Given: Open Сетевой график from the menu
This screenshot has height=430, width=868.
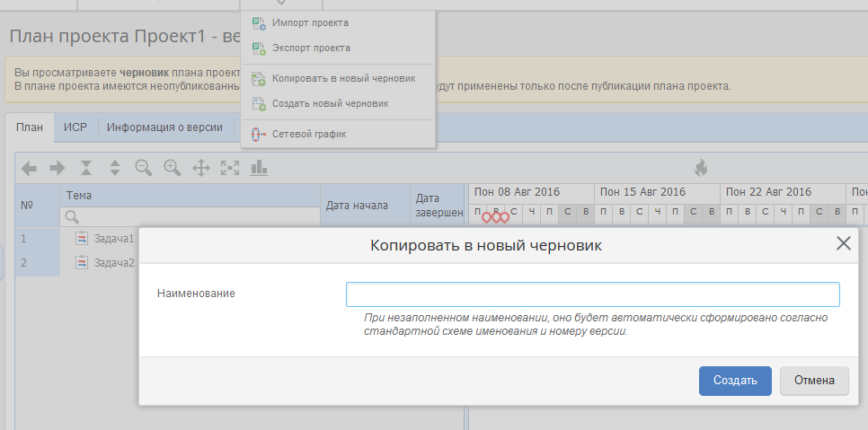Looking at the screenshot, I should 309,134.
